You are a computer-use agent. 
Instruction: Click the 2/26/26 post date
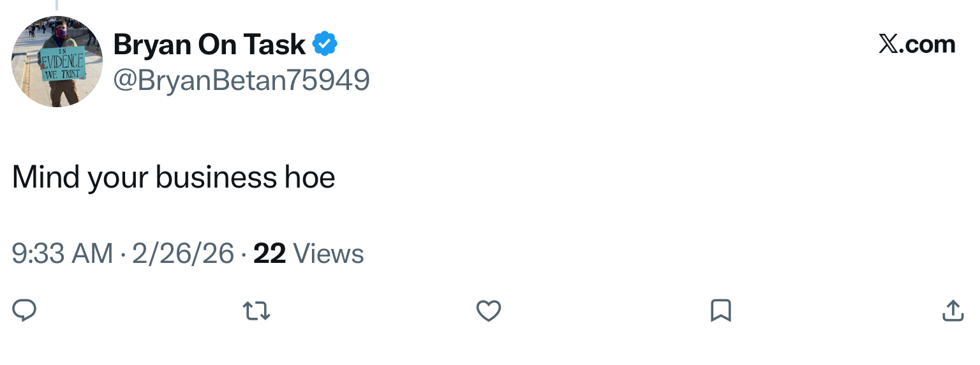pyautogui.click(x=183, y=254)
